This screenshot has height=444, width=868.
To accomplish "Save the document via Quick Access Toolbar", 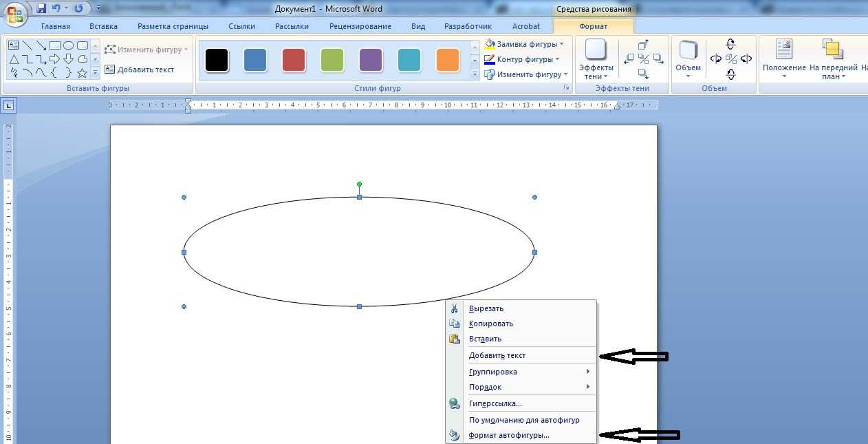I will click(x=41, y=8).
